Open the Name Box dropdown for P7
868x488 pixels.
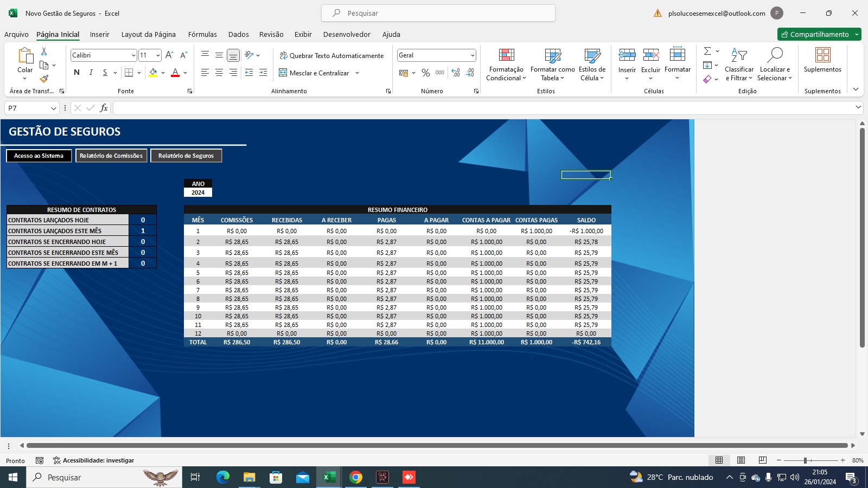[54, 108]
